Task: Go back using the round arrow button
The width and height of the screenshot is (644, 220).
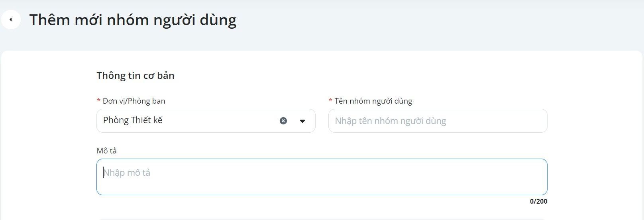Action: pyautogui.click(x=11, y=20)
